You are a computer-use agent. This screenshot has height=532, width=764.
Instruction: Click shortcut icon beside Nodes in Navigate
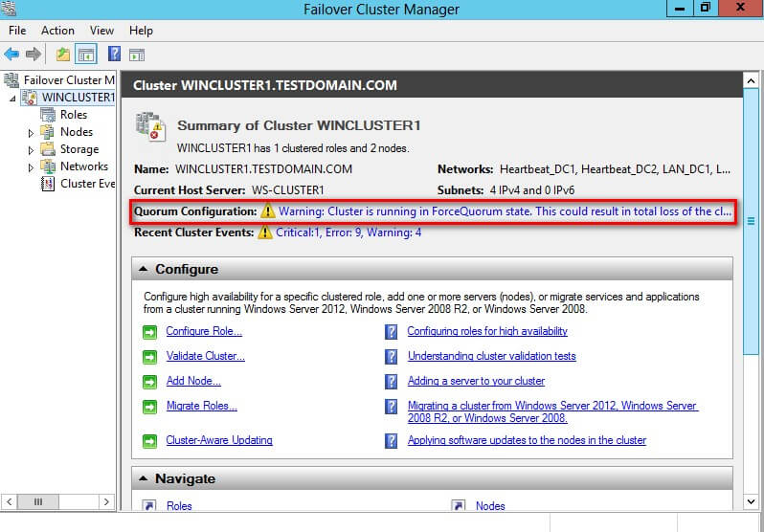pos(458,505)
